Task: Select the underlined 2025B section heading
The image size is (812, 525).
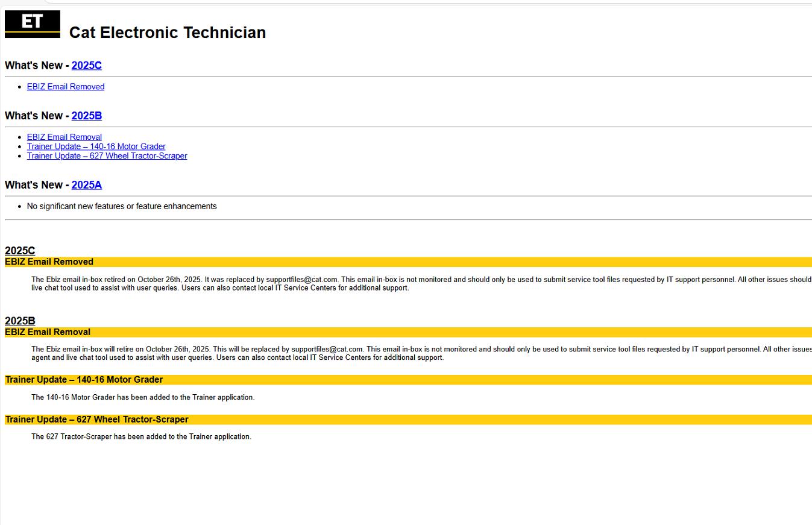Action: tap(20, 321)
